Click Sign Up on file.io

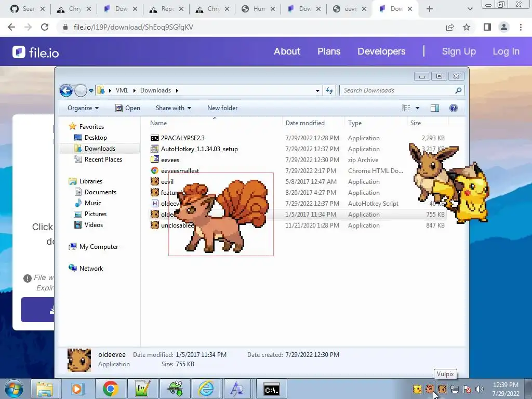pos(459,51)
